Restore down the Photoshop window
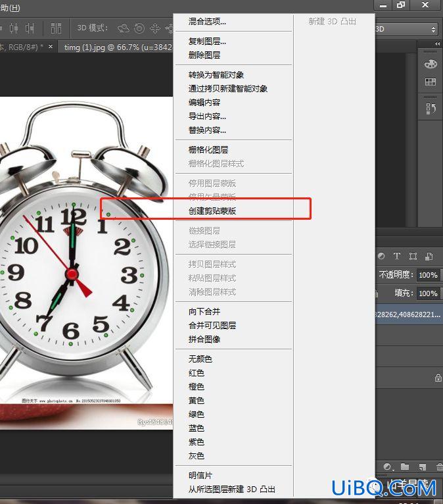The height and width of the screenshot is (504, 443). tap(401, 5)
